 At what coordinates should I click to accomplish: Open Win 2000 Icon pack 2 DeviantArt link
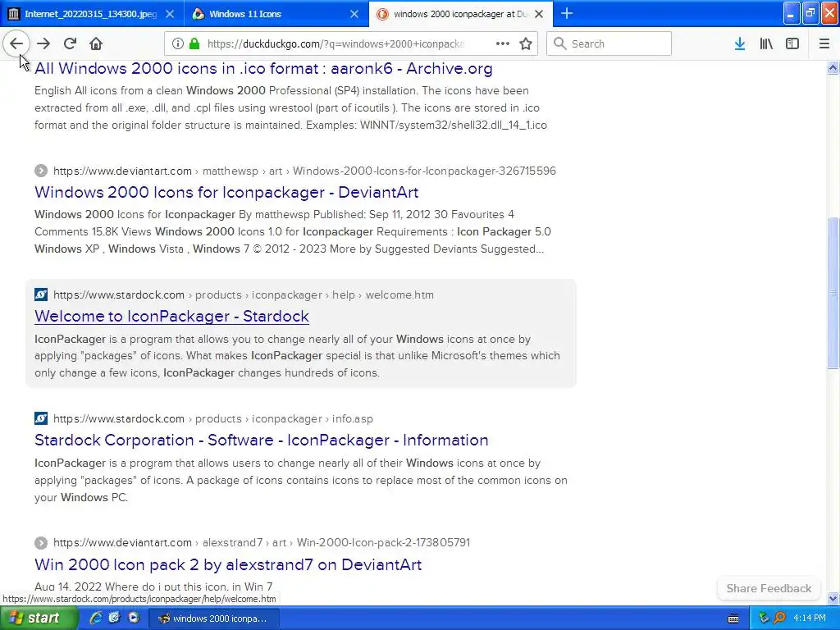pos(228,564)
